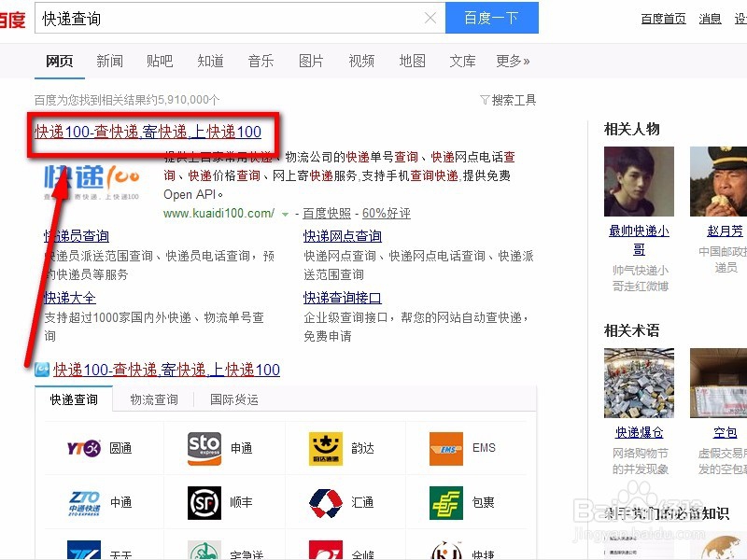Open the 快递大全 sublink
This screenshot has width=747, height=560.
pos(69,298)
